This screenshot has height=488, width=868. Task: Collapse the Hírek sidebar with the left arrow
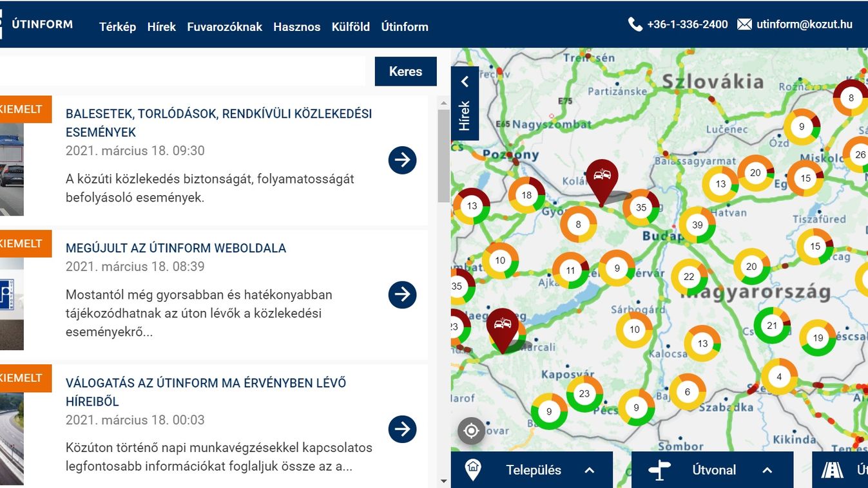tap(465, 81)
